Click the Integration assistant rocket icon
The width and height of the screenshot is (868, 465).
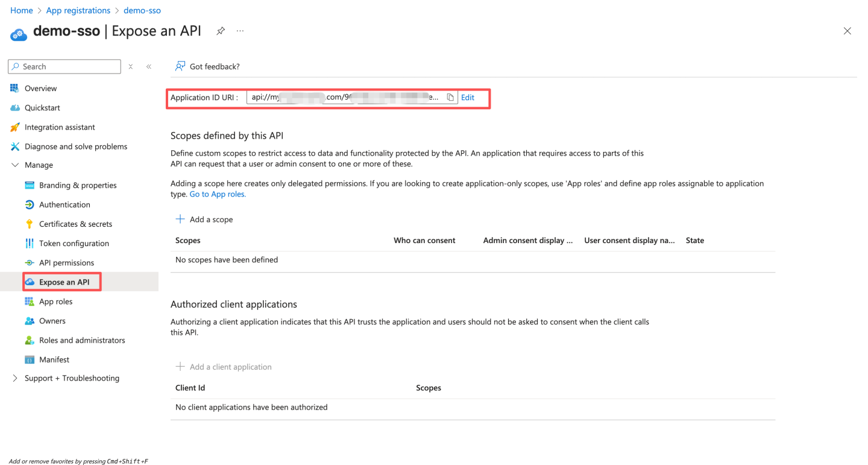click(15, 127)
